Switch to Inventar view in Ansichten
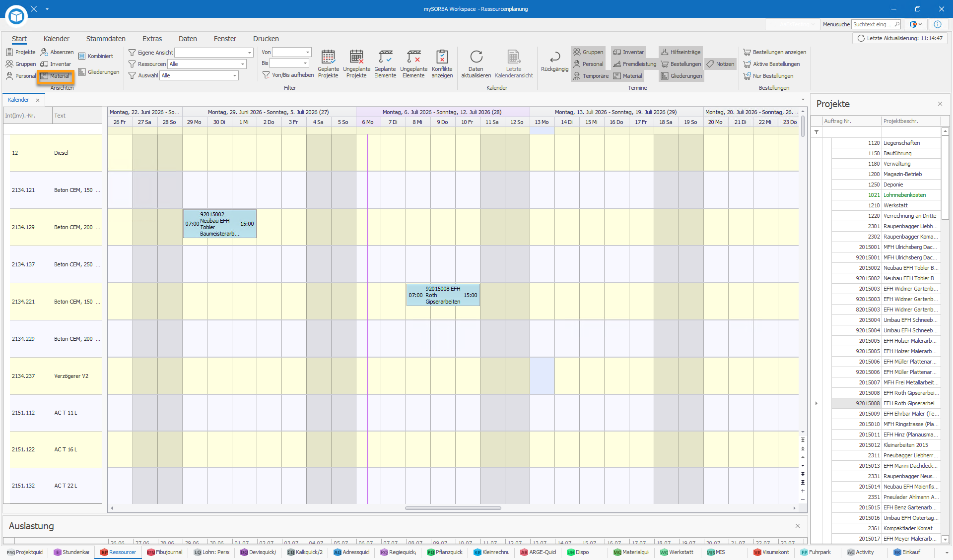The width and height of the screenshot is (953, 560). pyautogui.click(x=56, y=64)
